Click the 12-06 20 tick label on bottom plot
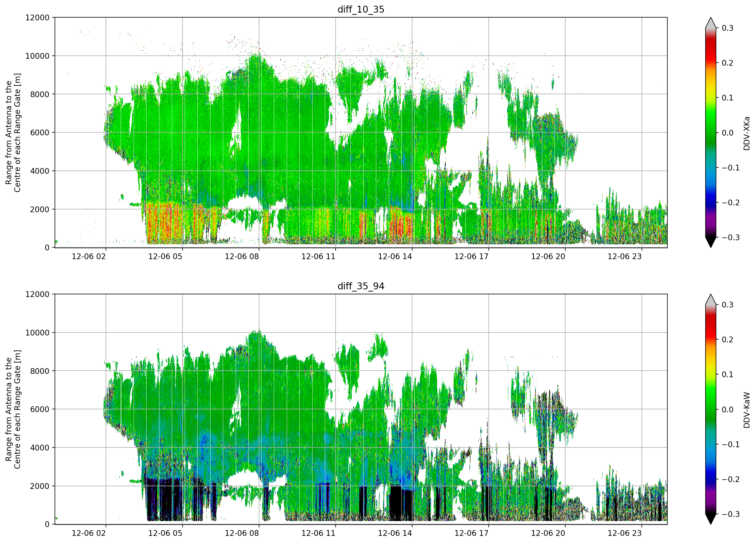756x543 pixels. coord(548,533)
